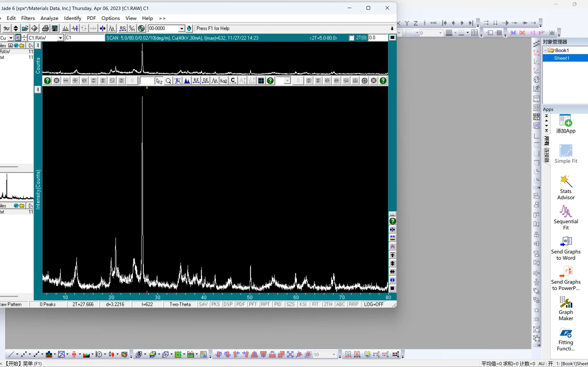
Task: Click the print pattern icon
Action: click(45, 28)
